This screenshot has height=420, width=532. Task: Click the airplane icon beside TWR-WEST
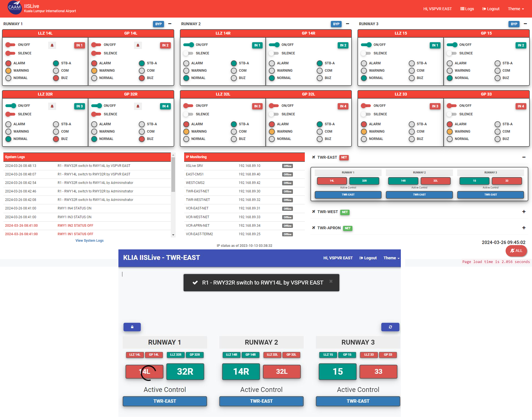[314, 212]
